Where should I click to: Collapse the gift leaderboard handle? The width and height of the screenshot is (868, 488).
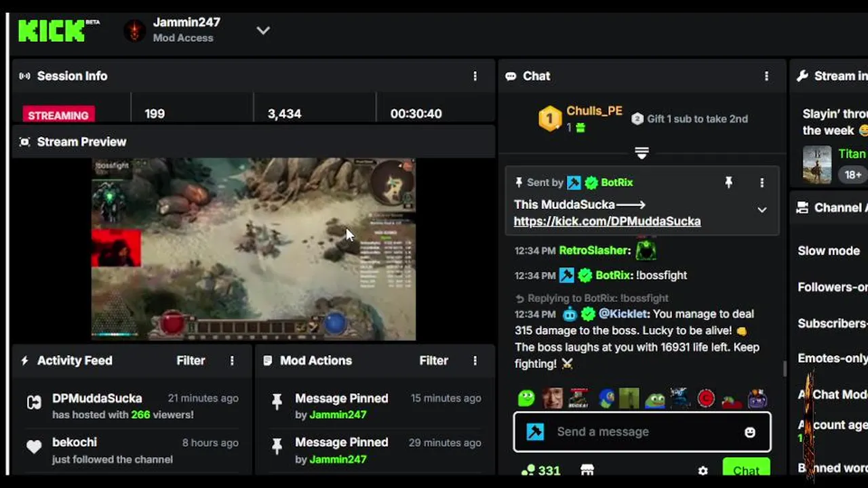(x=642, y=153)
